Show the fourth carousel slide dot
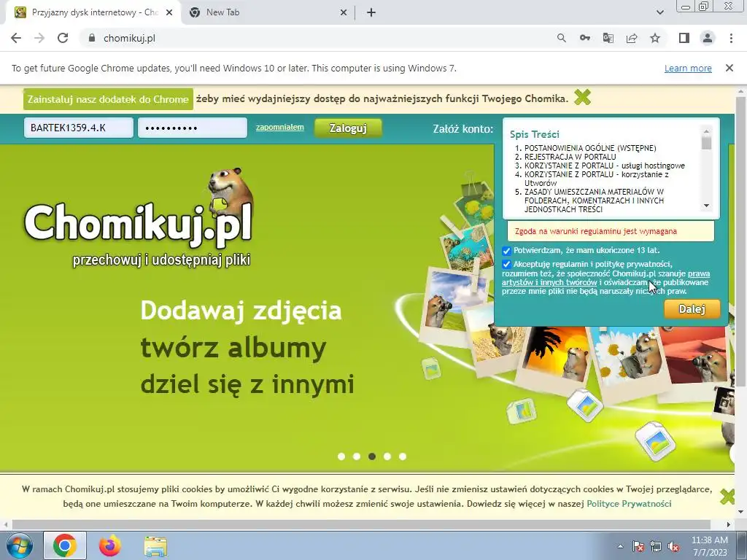Image resolution: width=747 pixels, height=560 pixels. pyautogui.click(x=387, y=456)
